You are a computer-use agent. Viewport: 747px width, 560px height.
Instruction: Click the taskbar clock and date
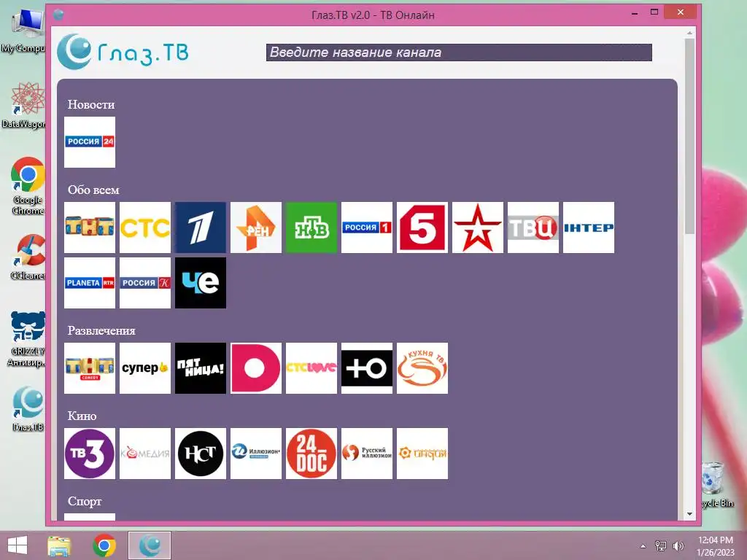coord(716,546)
